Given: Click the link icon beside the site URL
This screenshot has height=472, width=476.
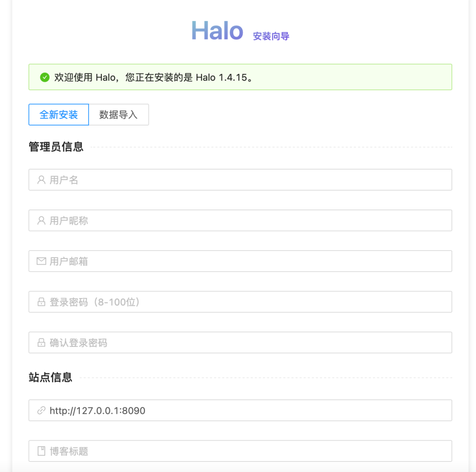Looking at the screenshot, I should pos(41,410).
